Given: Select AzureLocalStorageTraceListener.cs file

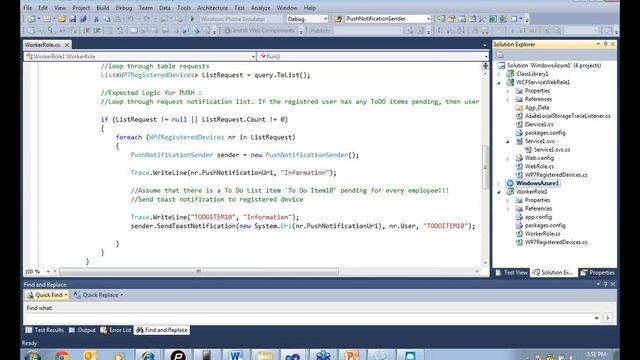Looking at the screenshot, I should (x=568, y=116).
